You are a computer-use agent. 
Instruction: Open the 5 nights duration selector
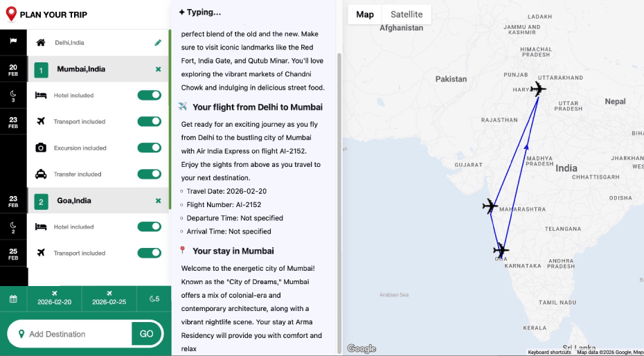(154, 299)
